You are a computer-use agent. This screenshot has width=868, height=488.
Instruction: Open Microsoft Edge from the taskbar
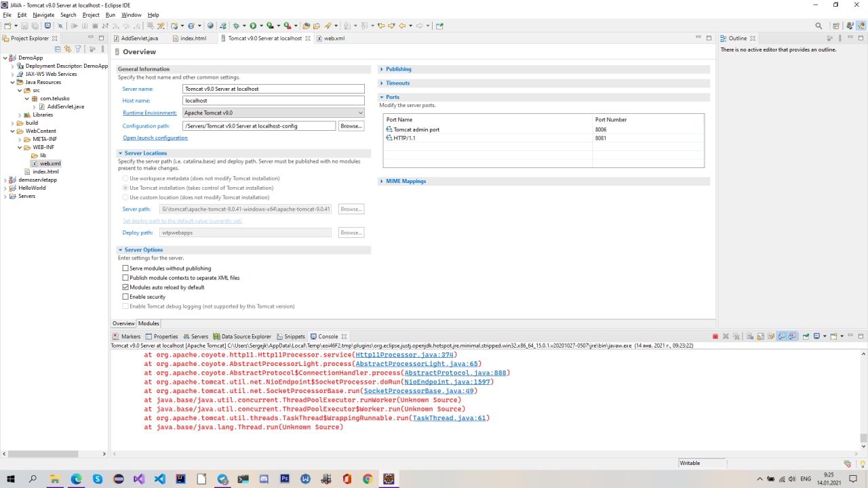point(75,479)
